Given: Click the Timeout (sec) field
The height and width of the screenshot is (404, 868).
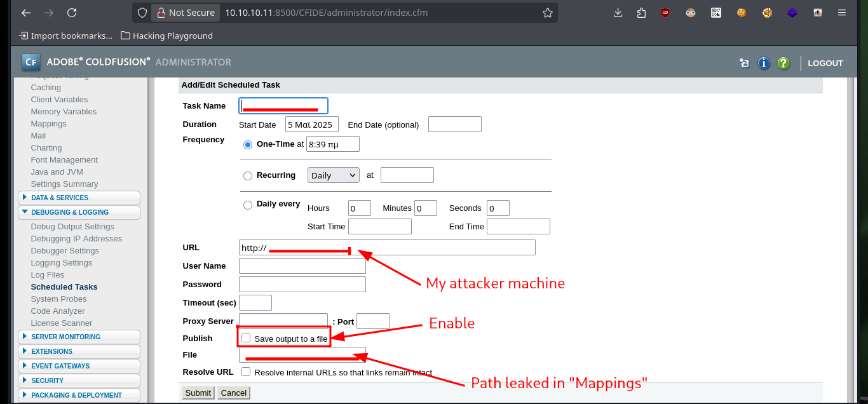Looking at the screenshot, I should click(255, 303).
